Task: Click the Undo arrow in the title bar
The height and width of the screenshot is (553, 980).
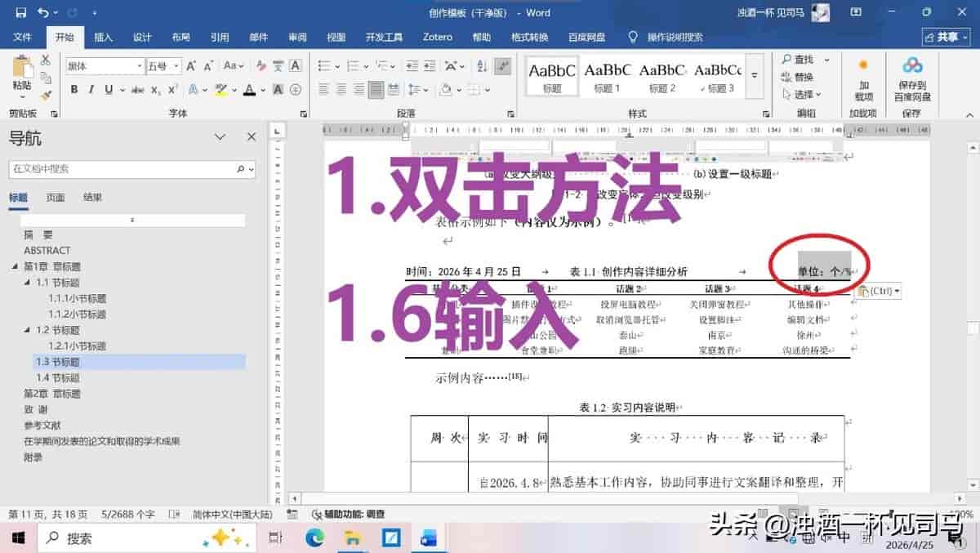Action: click(43, 12)
